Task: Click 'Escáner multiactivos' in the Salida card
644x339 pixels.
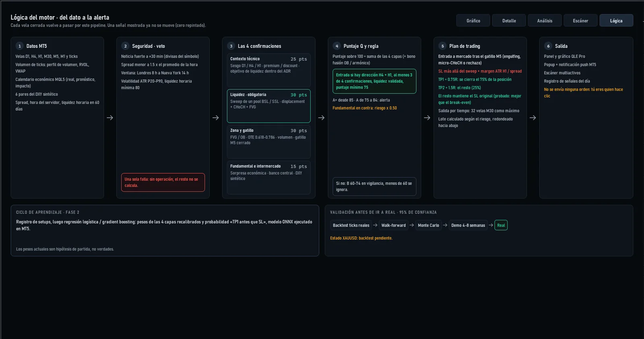Action: [562, 73]
